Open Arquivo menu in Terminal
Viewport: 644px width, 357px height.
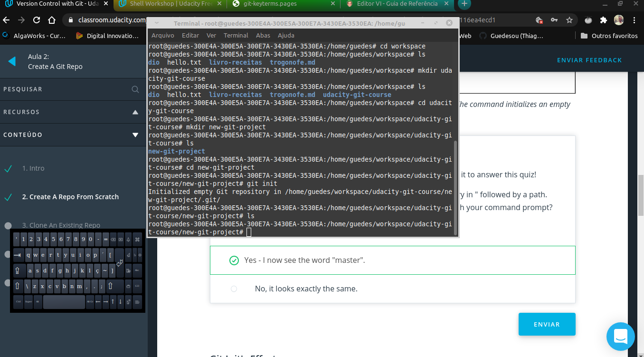pos(163,36)
